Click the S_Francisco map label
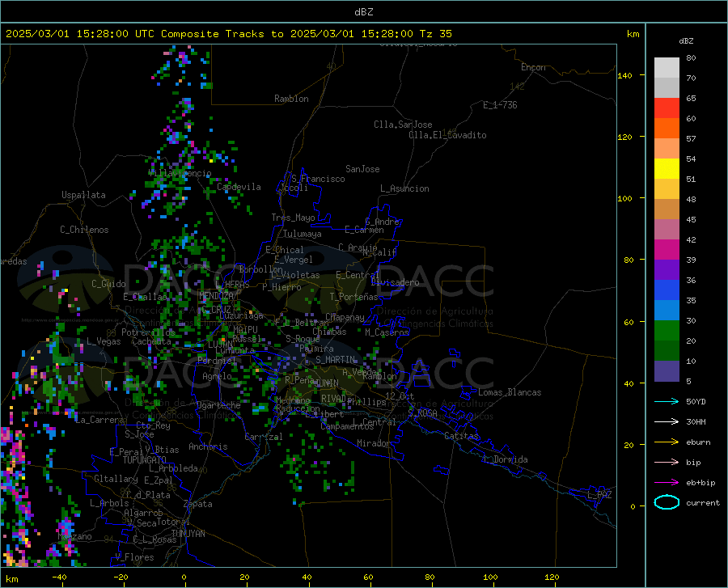Screen dimensions: 728x588 [x=318, y=179]
